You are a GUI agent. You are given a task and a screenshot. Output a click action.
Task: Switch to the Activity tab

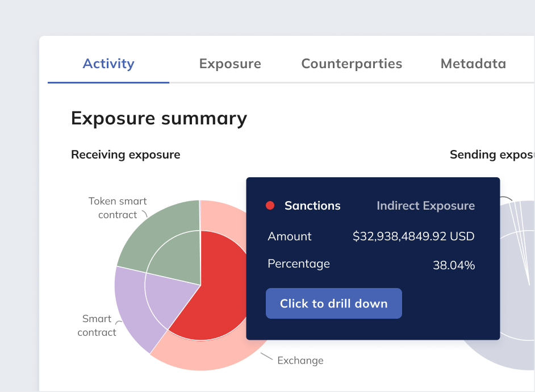(x=108, y=64)
